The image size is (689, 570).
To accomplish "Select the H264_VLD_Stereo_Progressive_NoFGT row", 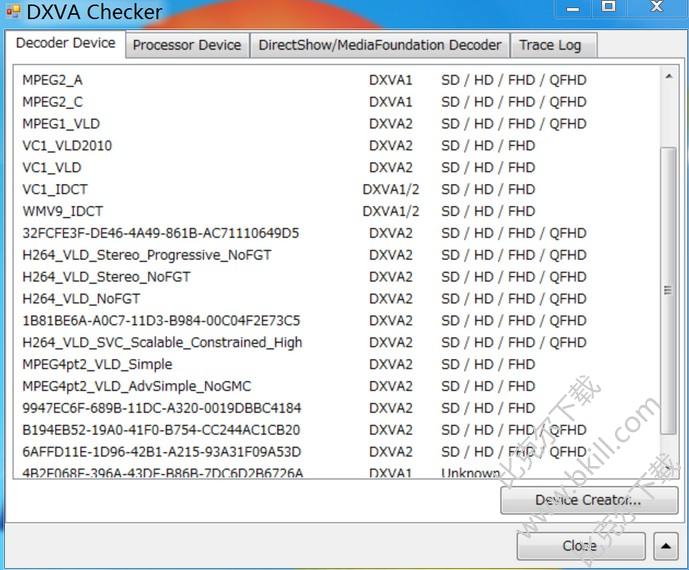I will pos(337,255).
